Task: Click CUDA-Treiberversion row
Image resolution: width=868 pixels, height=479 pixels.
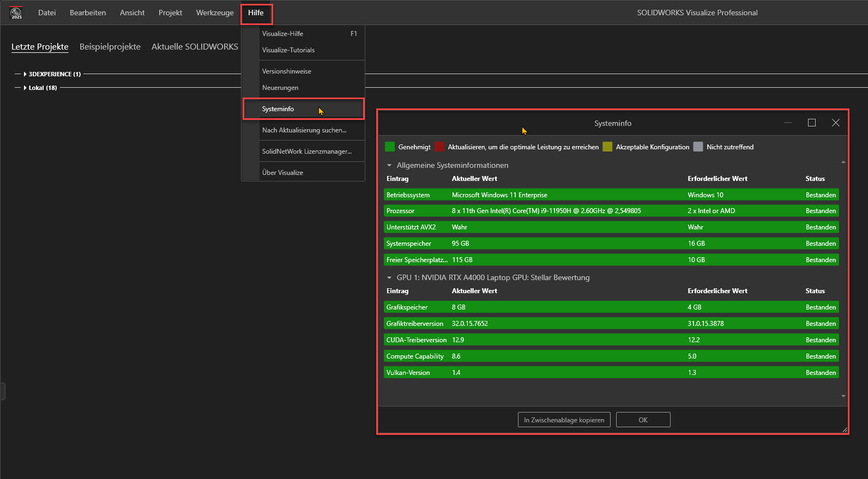Action: tap(611, 340)
